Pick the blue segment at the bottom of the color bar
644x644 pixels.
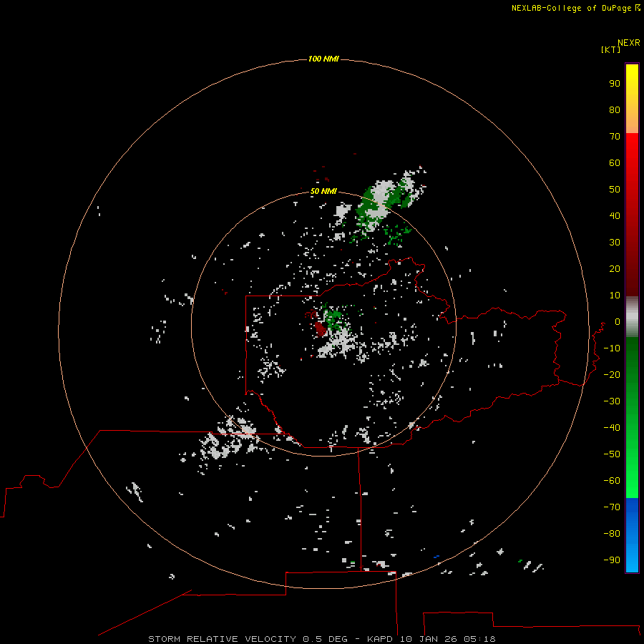[632, 535]
